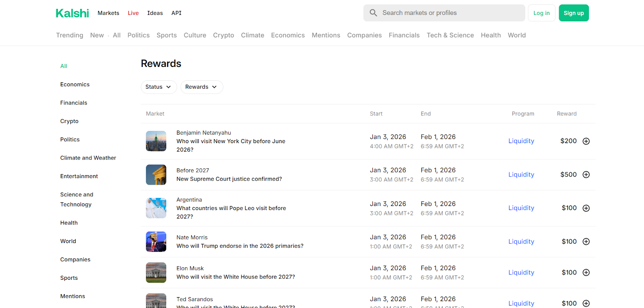Select Entertainment in the left sidebar
This screenshot has width=644, height=308.
[x=79, y=176]
